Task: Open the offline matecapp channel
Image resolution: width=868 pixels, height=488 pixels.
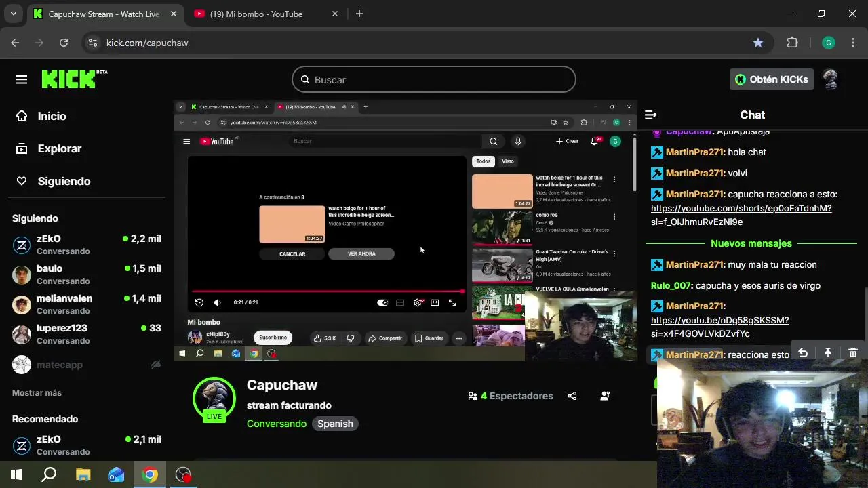Action: click(87, 365)
